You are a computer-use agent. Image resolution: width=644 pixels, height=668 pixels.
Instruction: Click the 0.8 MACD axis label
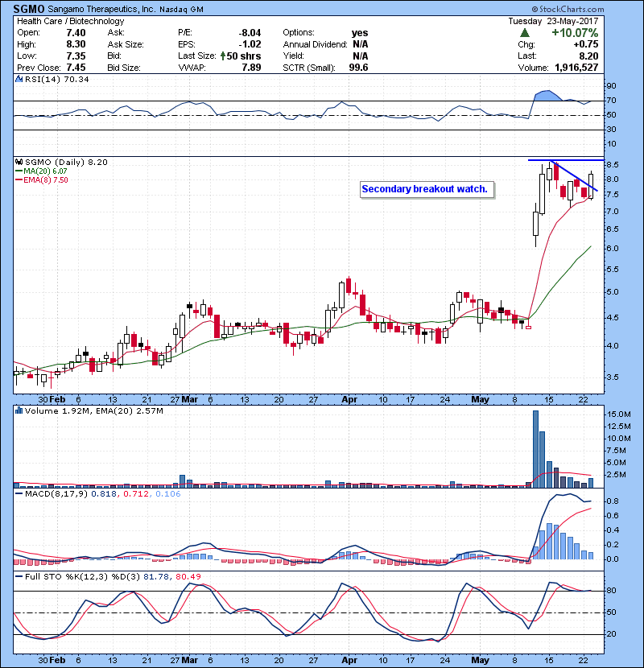point(613,501)
